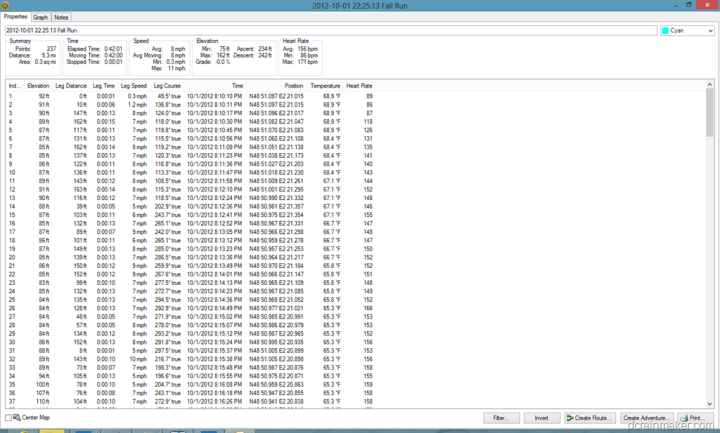Click the Filter... button
The width and height of the screenshot is (720, 433).
tap(501, 418)
